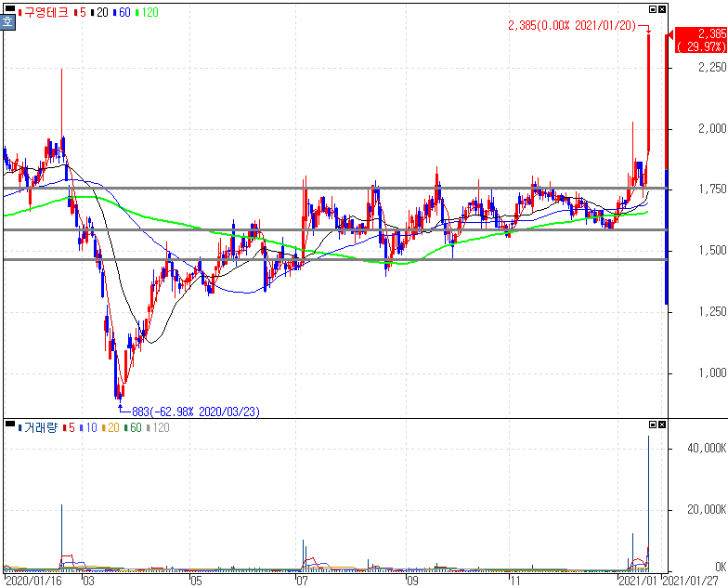Select the 구영테크 price series legend
Image resolution: width=728 pixels, height=588 pixels.
click(x=44, y=13)
